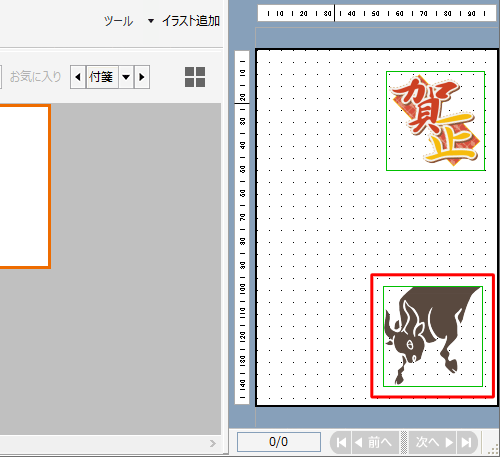500x457 pixels.
Task: Go to the previous category with left arrow
Action: (x=78, y=77)
